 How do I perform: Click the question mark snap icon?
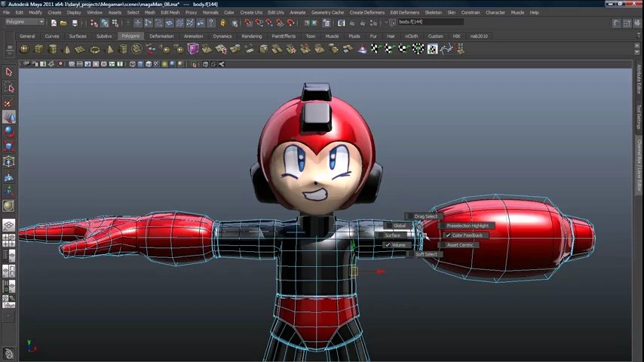(x=210, y=23)
